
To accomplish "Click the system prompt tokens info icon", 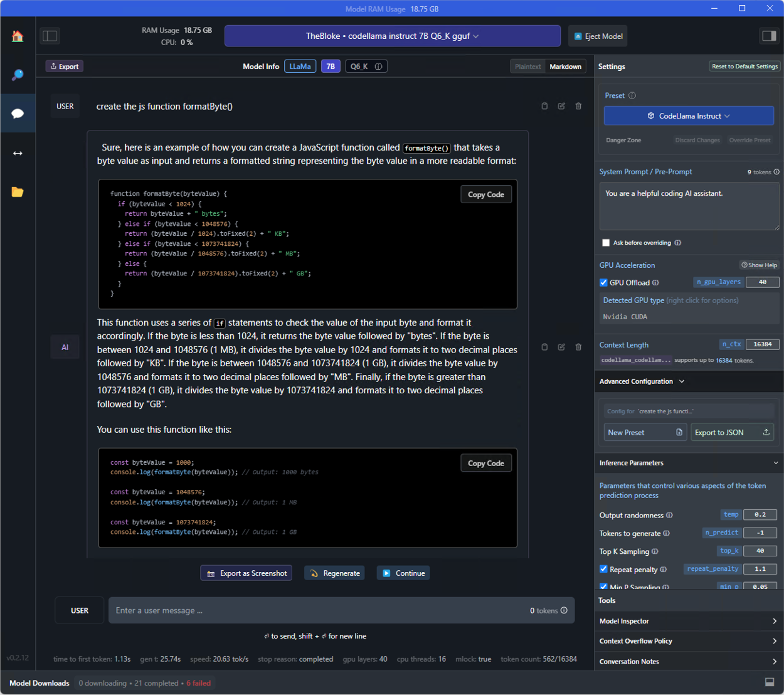I will click(776, 172).
